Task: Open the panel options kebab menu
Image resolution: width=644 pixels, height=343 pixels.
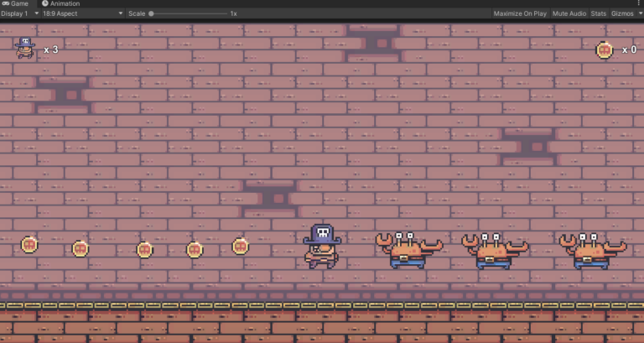Action: click(x=639, y=3)
